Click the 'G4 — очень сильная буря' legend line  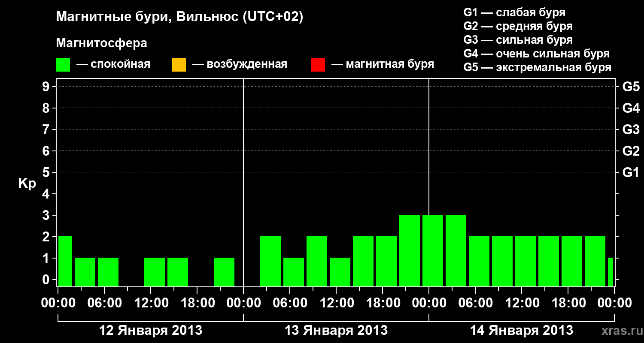[536, 54]
